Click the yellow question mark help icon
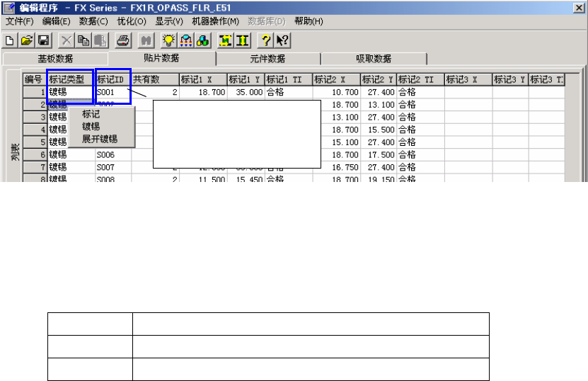This screenshot has width=588, height=381. click(267, 40)
